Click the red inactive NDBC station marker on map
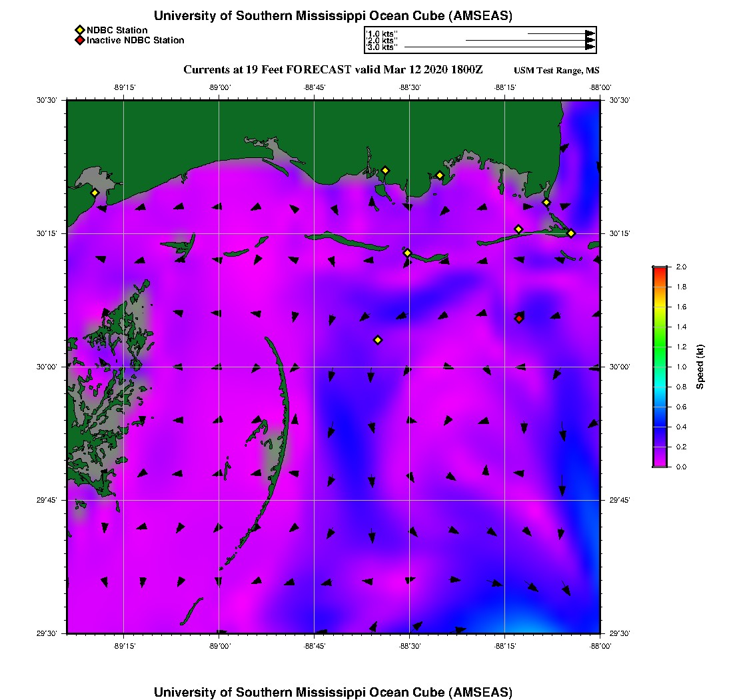This screenshot has height=700, width=733. (519, 319)
